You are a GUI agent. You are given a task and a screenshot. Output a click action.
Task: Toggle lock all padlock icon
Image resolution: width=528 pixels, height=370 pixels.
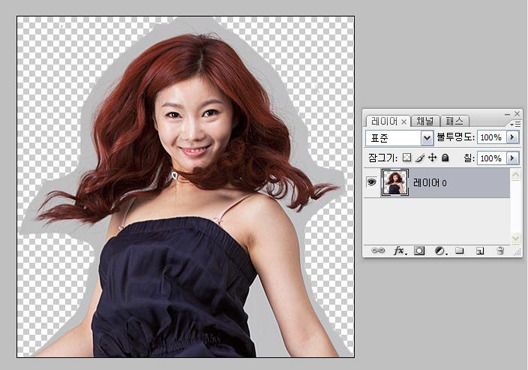coord(445,157)
